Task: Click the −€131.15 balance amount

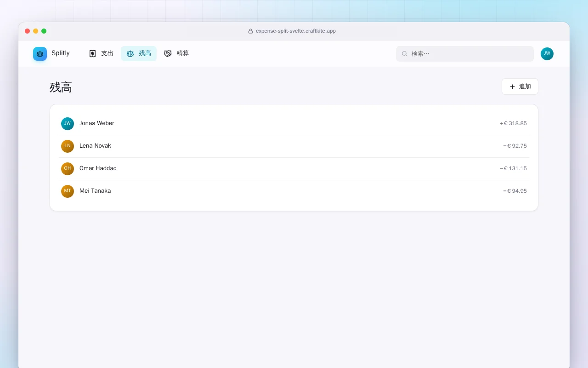Action: click(x=513, y=168)
